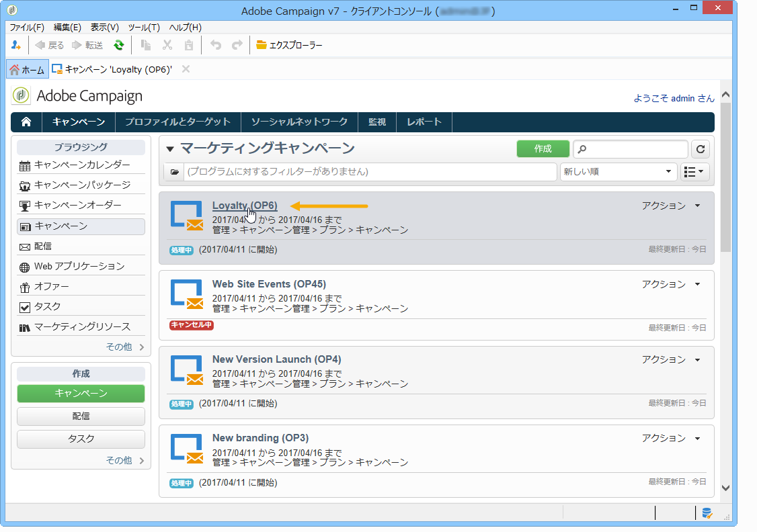Open オファー in the sidebar
Screen dimensions: 757x532
pyautogui.click(x=81, y=287)
